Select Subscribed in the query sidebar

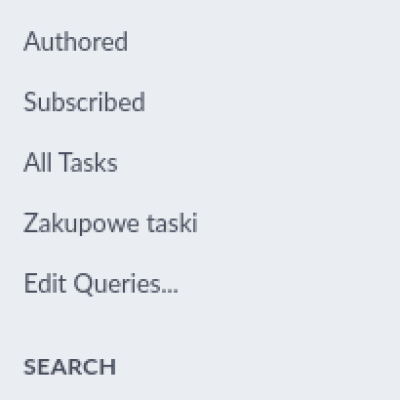click(x=84, y=102)
